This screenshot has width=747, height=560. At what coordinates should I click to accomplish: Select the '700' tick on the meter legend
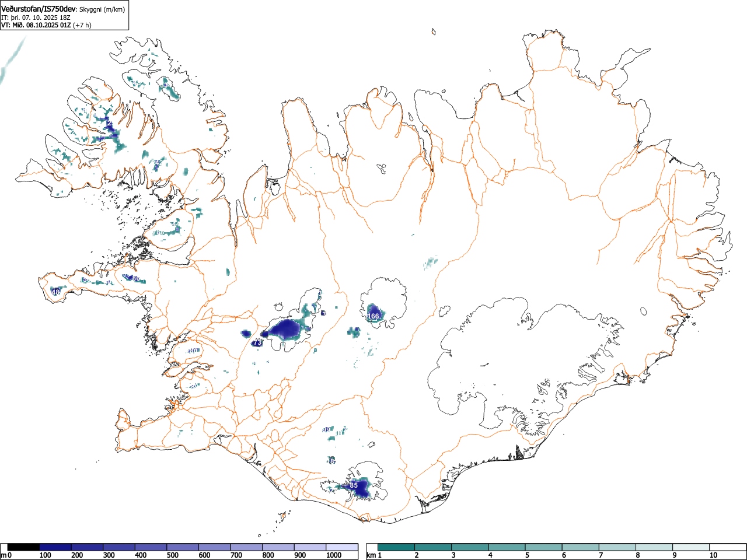click(236, 555)
